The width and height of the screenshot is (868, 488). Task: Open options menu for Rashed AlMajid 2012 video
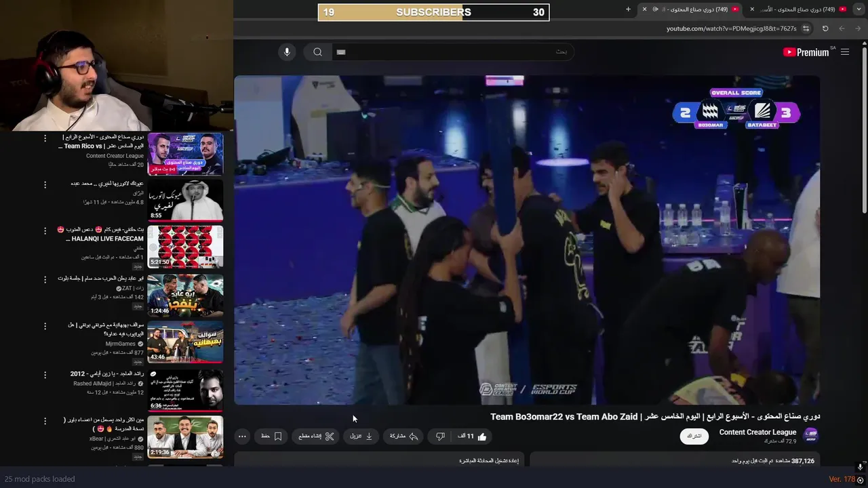coord(45,374)
